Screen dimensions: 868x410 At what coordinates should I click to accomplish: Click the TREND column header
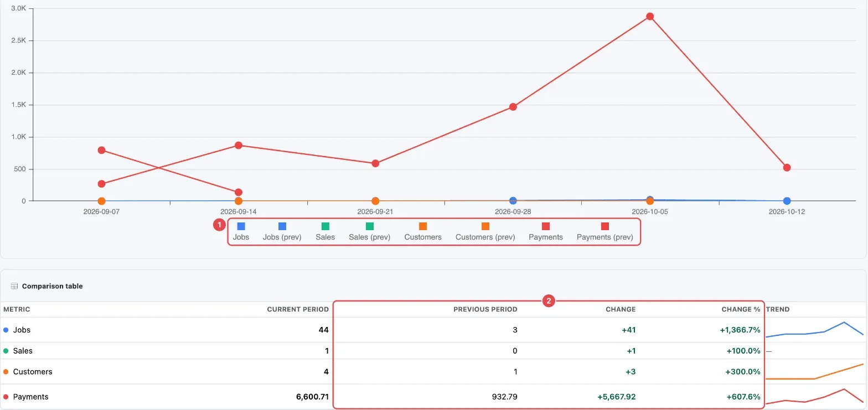coord(777,309)
